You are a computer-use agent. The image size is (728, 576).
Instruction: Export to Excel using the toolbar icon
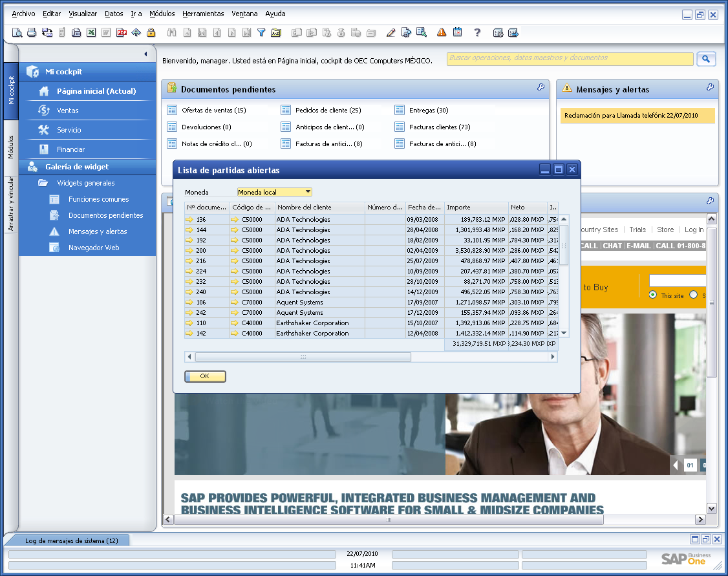pyautogui.click(x=91, y=32)
